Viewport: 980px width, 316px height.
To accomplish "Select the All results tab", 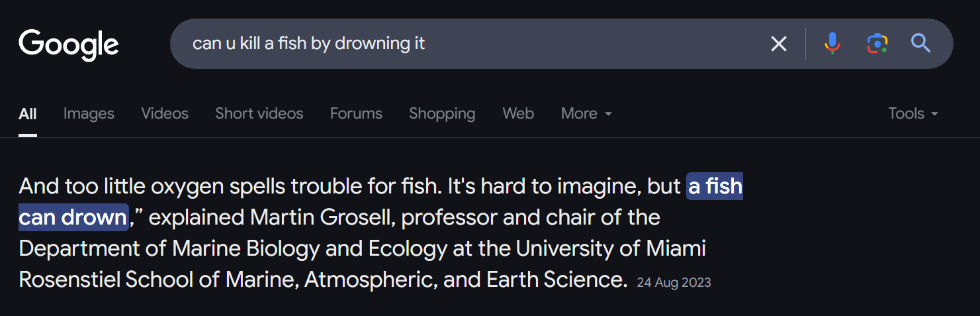I will tap(28, 114).
